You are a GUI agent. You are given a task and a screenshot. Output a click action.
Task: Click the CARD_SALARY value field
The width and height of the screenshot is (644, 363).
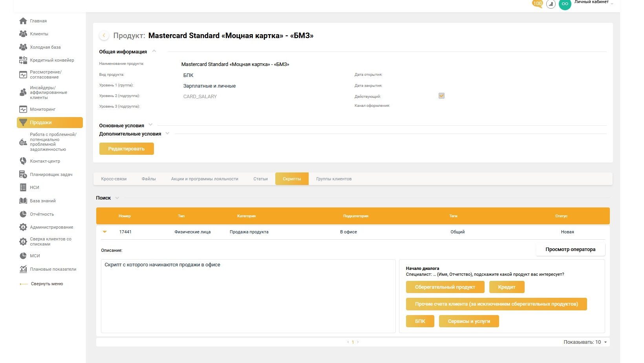click(x=200, y=97)
